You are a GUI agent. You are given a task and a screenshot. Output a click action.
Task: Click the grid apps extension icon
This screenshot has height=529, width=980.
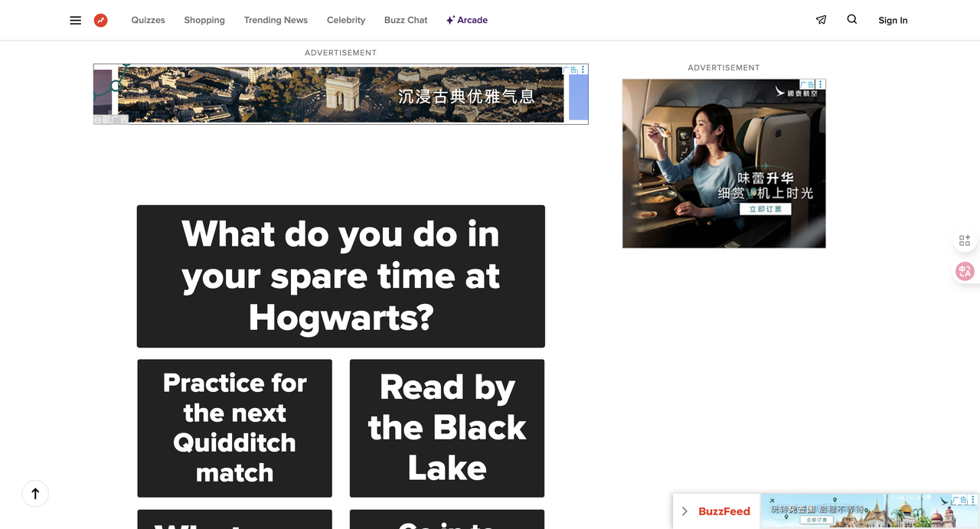click(x=965, y=240)
